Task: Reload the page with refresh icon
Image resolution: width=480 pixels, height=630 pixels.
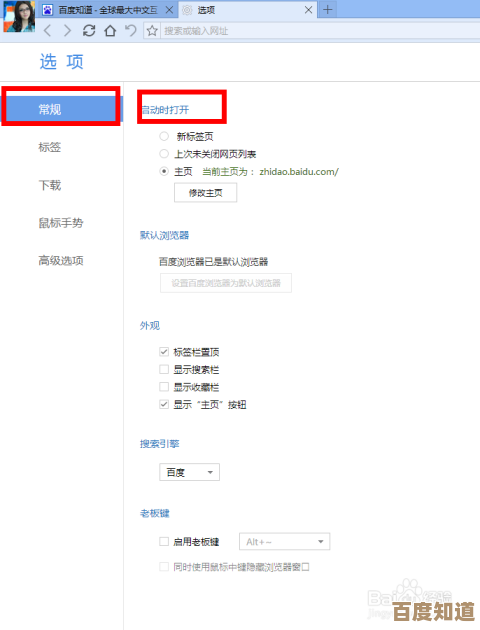Action: pos(89,31)
